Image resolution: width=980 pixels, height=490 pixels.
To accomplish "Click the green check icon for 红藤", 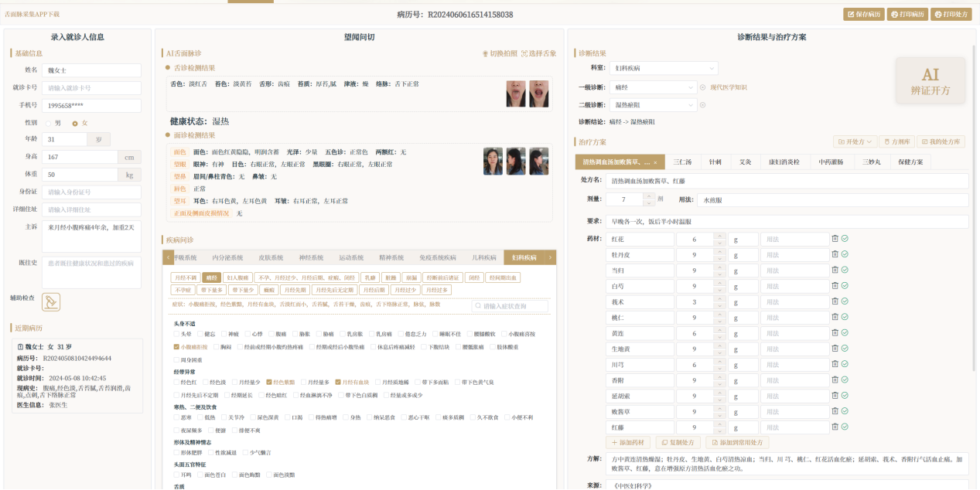I will click(845, 427).
